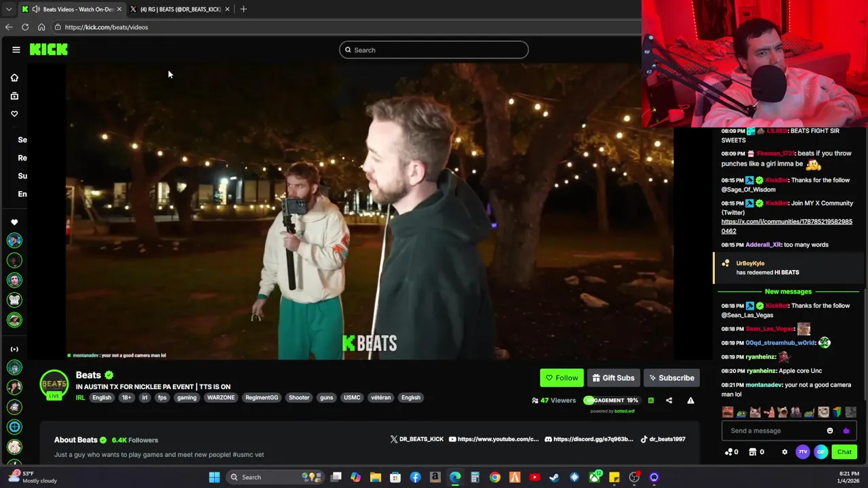The image size is (868, 488).
Task: Click the New messages divider in chat
Action: (x=788, y=291)
